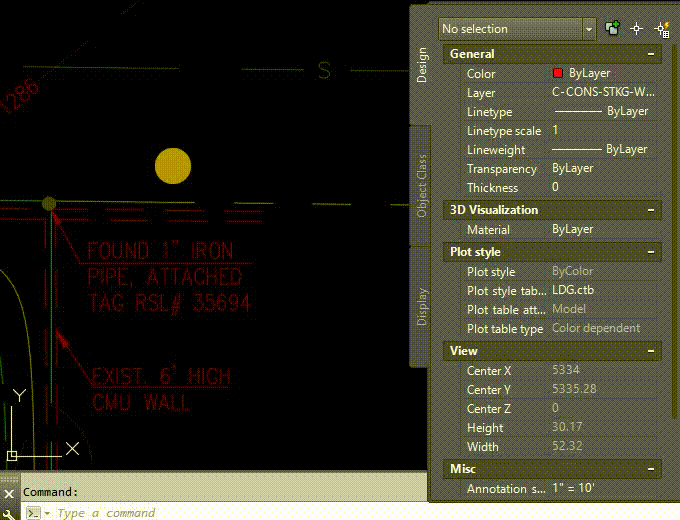Click the Center Z value 0
Screen dimensions: 680x520
(x=555, y=408)
